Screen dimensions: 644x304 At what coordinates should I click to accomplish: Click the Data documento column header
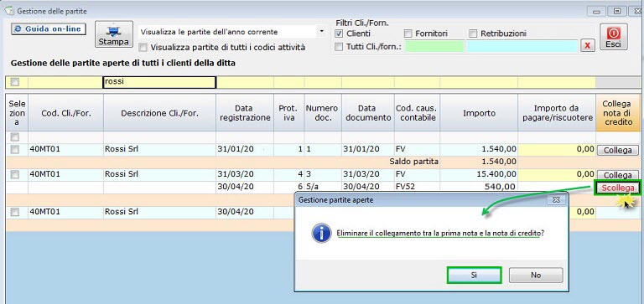pos(368,113)
